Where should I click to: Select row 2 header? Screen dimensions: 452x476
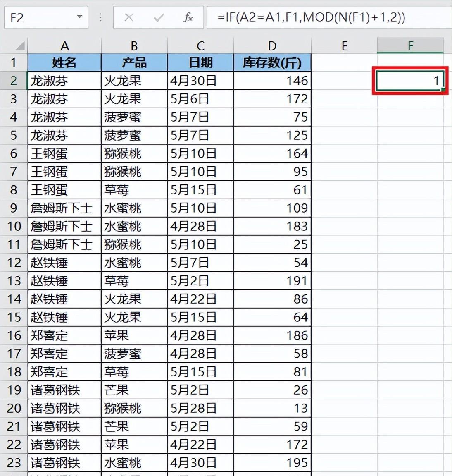tap(14, 81)
